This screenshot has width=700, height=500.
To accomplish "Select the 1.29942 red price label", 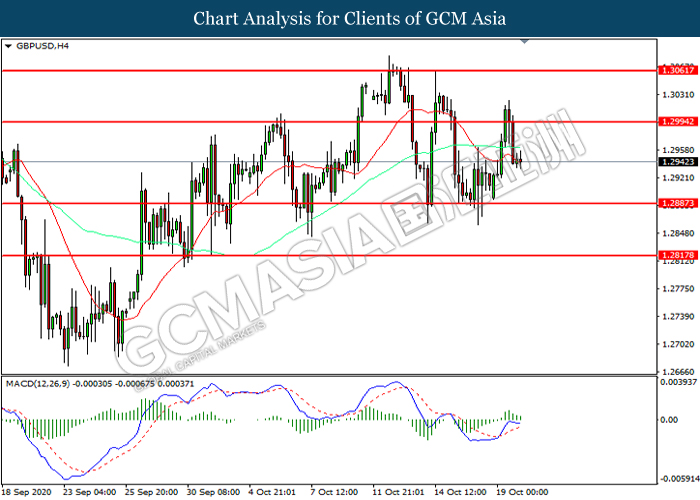I will click(678, 121).
